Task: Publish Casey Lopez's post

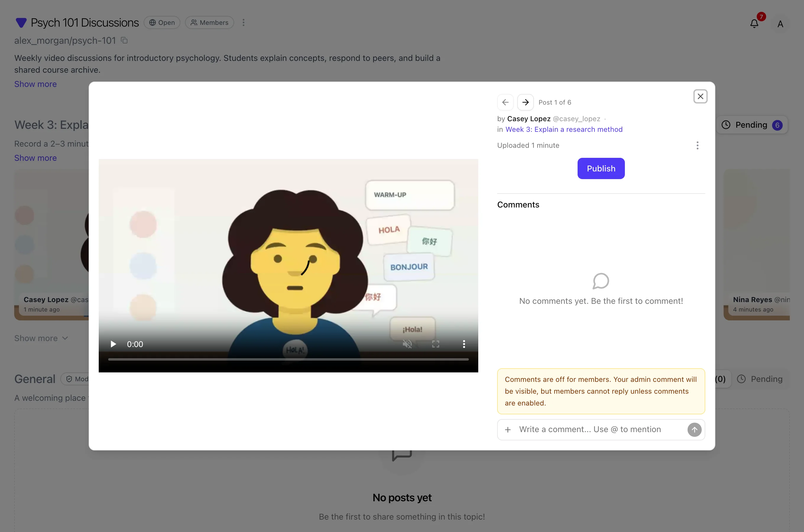Action: [x=601, y=169]
